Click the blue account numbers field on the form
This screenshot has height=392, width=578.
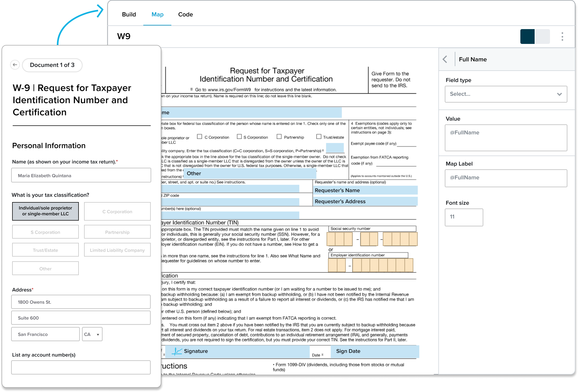point(230,215)
